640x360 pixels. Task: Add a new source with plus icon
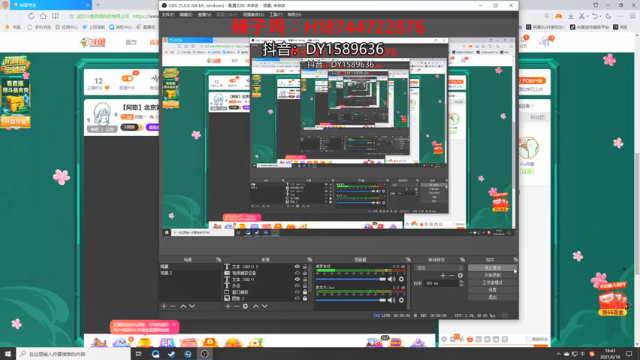[228, 306]
